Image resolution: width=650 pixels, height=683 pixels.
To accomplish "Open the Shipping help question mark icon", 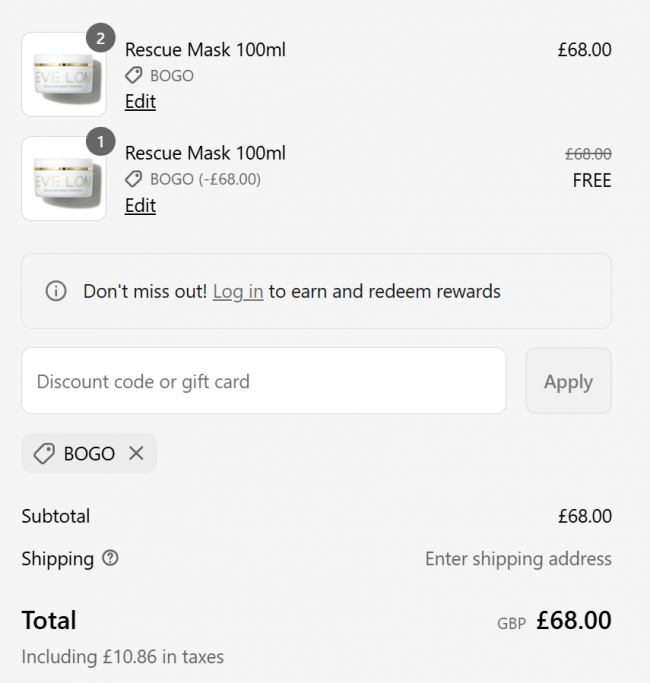I will (110, 559).
